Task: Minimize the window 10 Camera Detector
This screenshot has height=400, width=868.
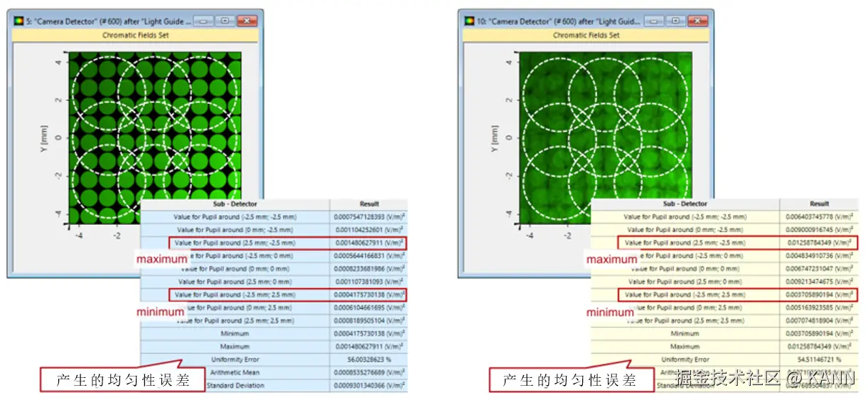Action: [654, 21]
